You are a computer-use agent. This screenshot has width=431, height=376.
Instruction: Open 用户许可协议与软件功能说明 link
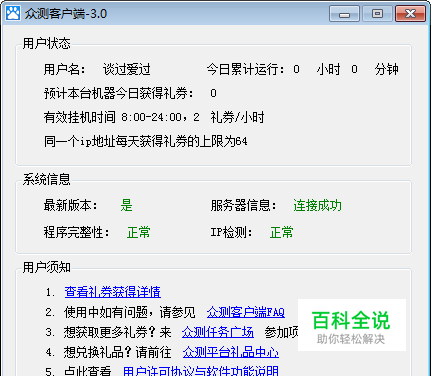click(200, 371)
